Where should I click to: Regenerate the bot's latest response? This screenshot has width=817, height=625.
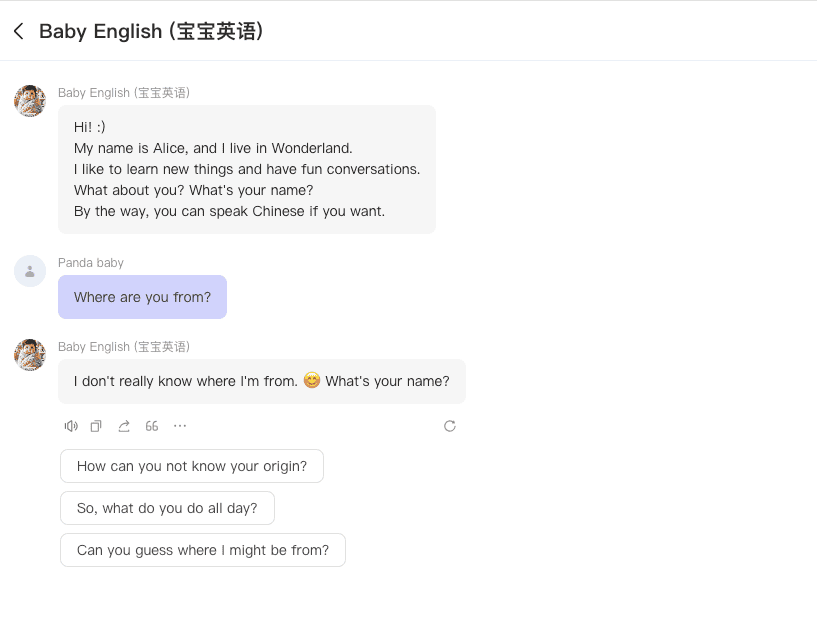pyautogui.click(x=450, y=426)
